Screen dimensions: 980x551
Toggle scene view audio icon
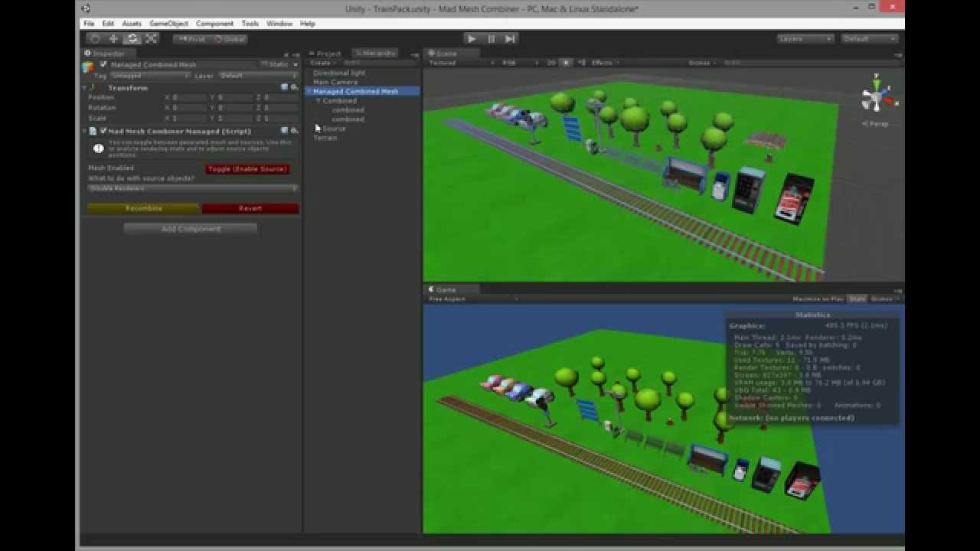(x=583, y=63)
